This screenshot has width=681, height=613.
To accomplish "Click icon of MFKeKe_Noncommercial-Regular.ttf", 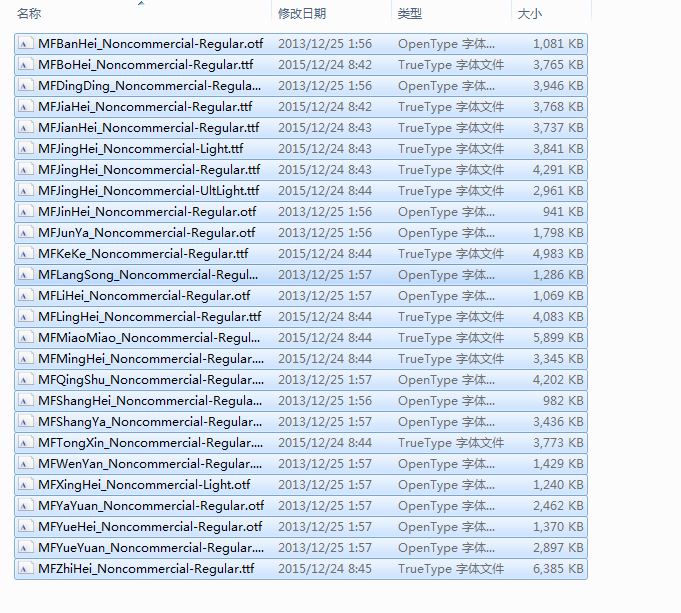I will click(x=26, y=254).
